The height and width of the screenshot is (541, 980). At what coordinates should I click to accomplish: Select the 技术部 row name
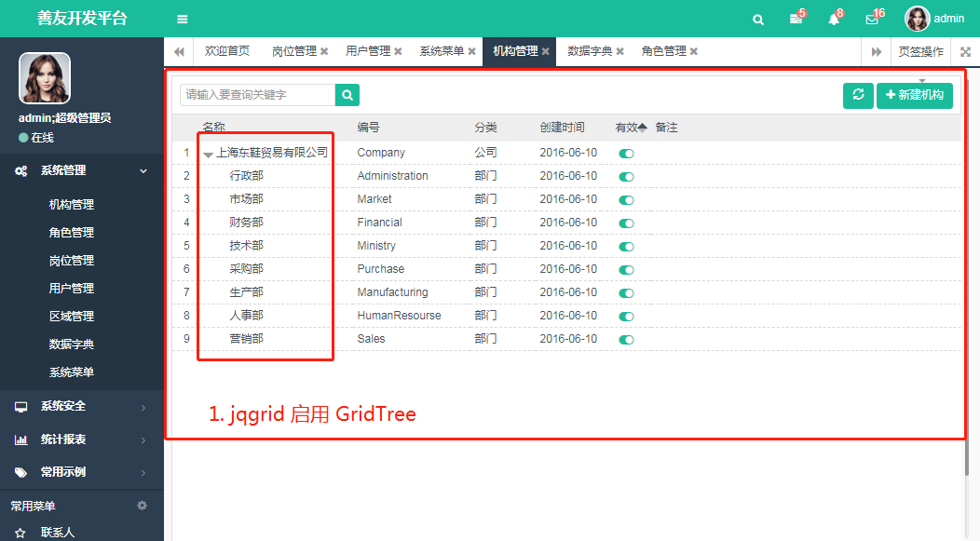coord(246,246)
